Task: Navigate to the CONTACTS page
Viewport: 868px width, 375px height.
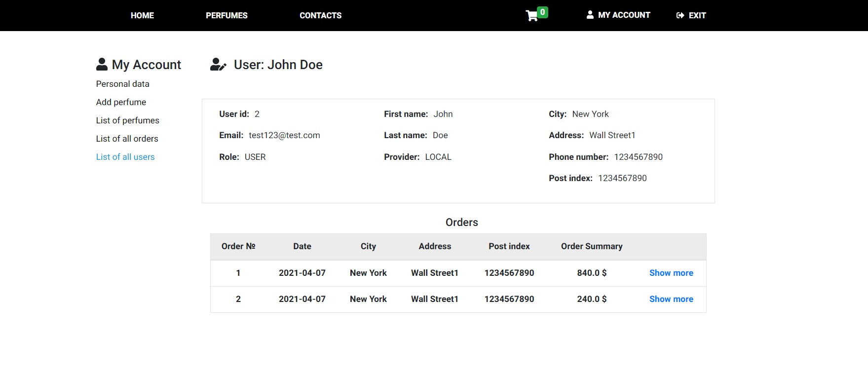Action: point(320,16)
